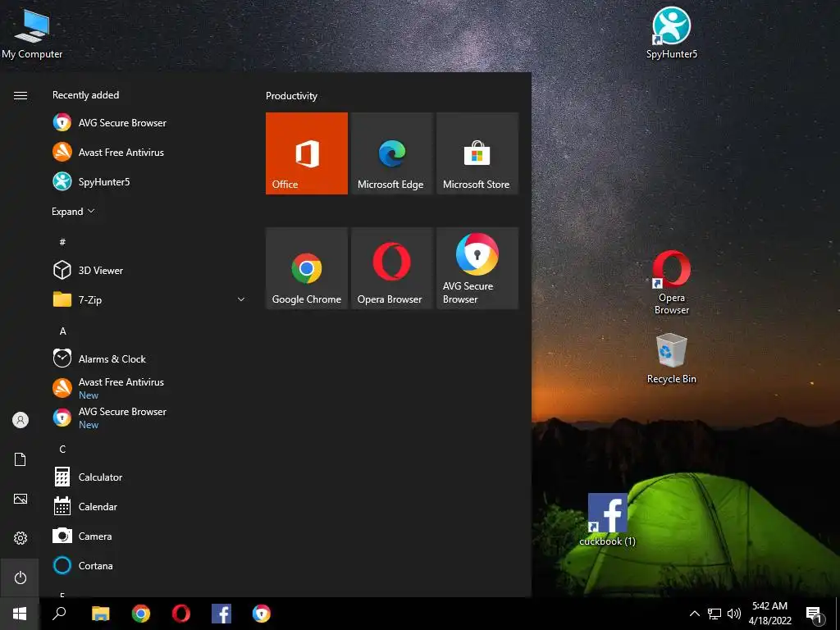This screenshot has width=840, height=630.
Task: Open the Opera Browser tile
Action: coord(391,268)
